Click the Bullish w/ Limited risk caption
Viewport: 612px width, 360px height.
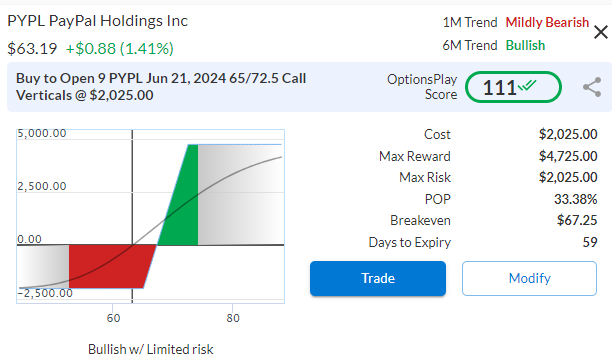(x=151, y=349)
